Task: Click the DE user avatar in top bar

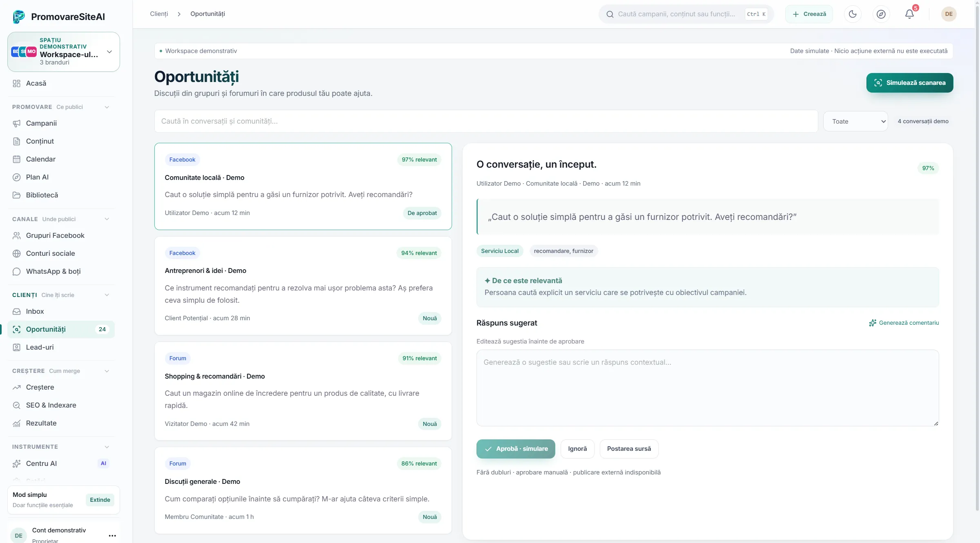Action: click(949, 14)
